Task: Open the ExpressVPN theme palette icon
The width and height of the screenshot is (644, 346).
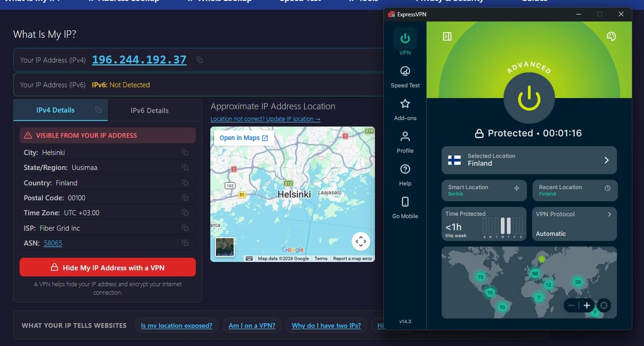Action: [611, 36]
